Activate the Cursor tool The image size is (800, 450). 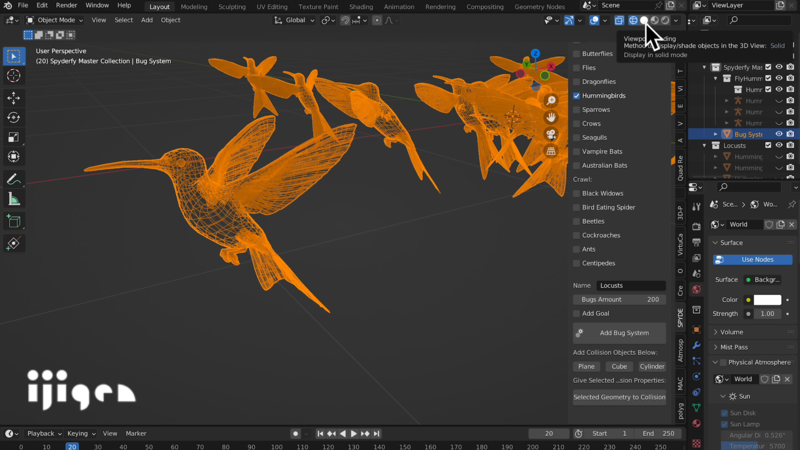[x=14, y=76]
